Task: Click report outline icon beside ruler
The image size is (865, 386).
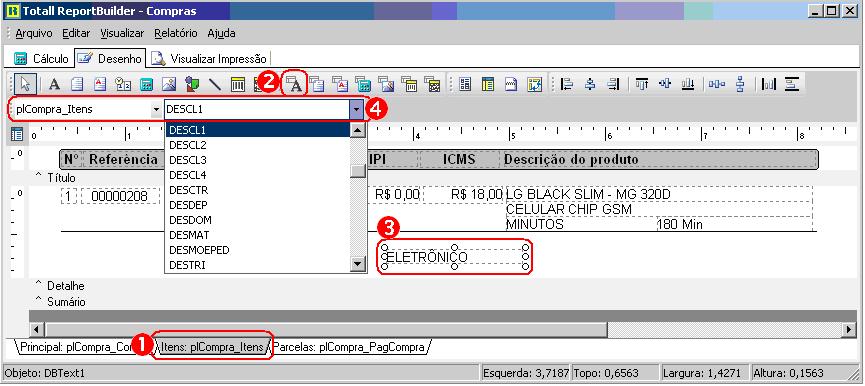Action: [x=17, y=134]
